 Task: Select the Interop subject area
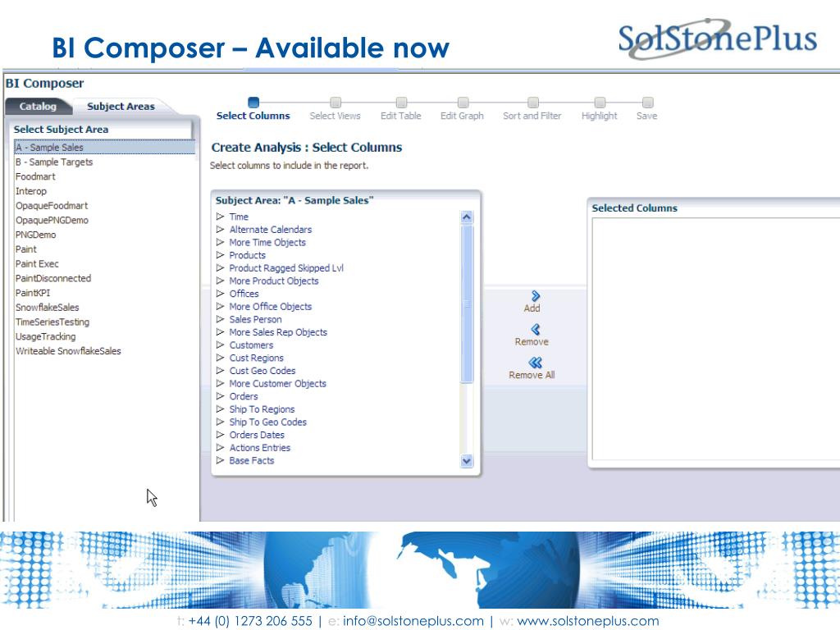click(31, 190)
